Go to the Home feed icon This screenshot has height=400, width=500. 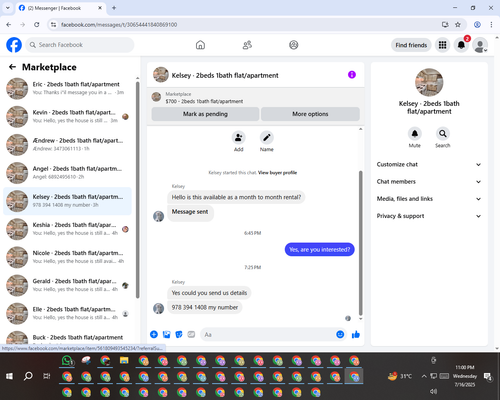[x=200, y=45]
